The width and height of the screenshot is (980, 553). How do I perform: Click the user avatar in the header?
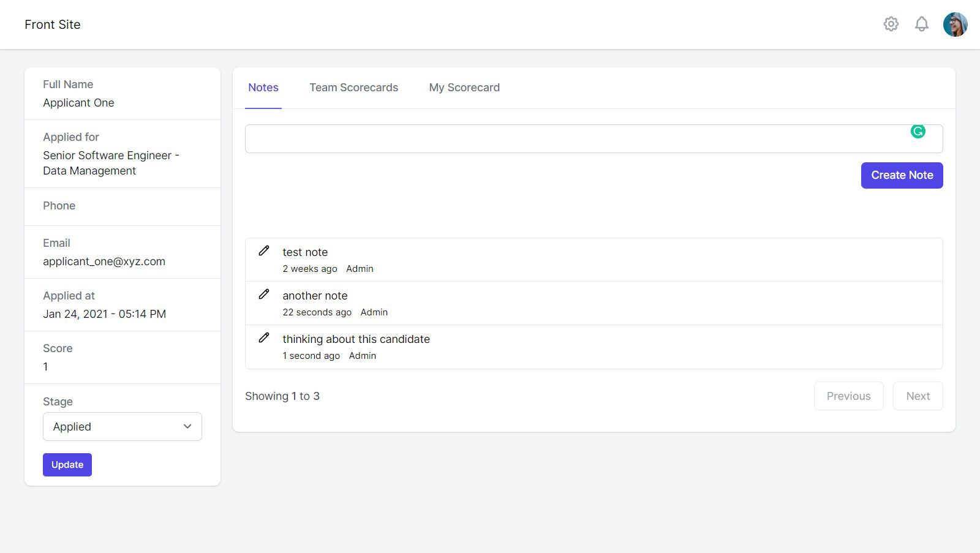tap(955, 24)
